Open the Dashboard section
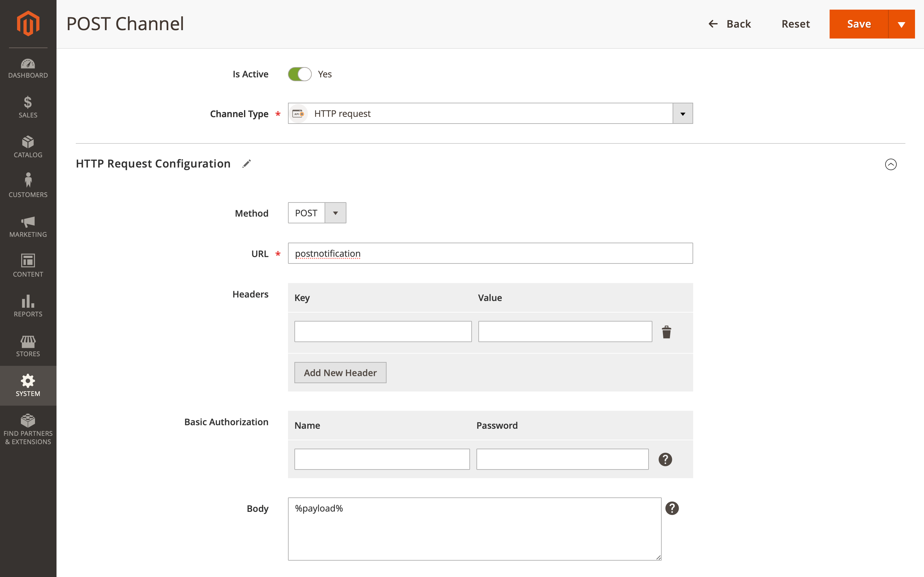Viewport: 924px width, 577px height. pos(28,69)
